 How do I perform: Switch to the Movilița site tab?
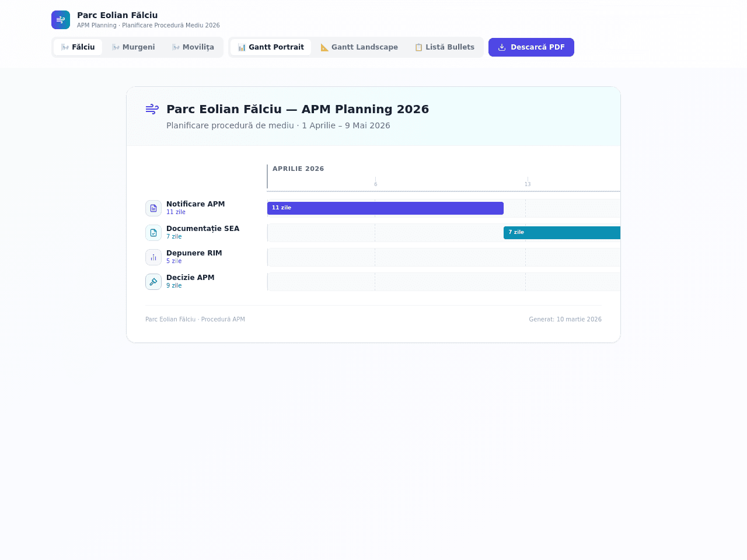point(193,47)
